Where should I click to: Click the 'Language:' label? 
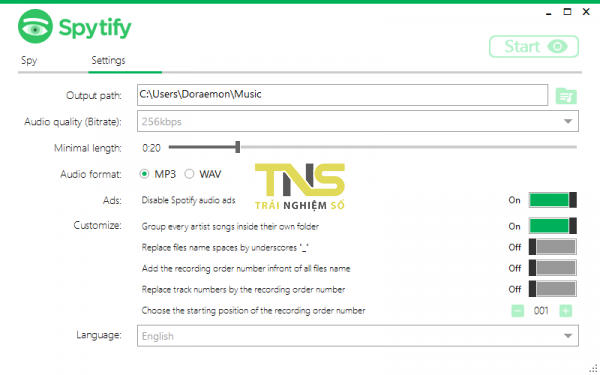tap(99, 335)
